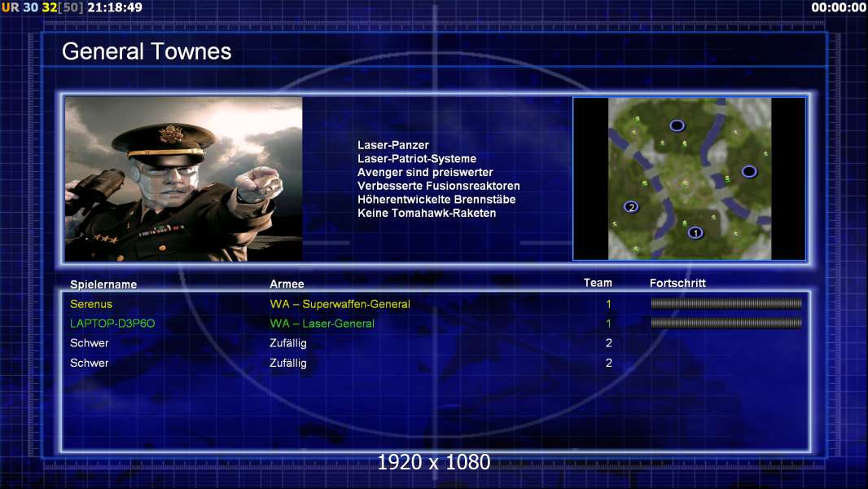The height and width of the screenshot is (489, 868).
Task: Click the Fortschritt column header
Action: [x=677, y=283]
